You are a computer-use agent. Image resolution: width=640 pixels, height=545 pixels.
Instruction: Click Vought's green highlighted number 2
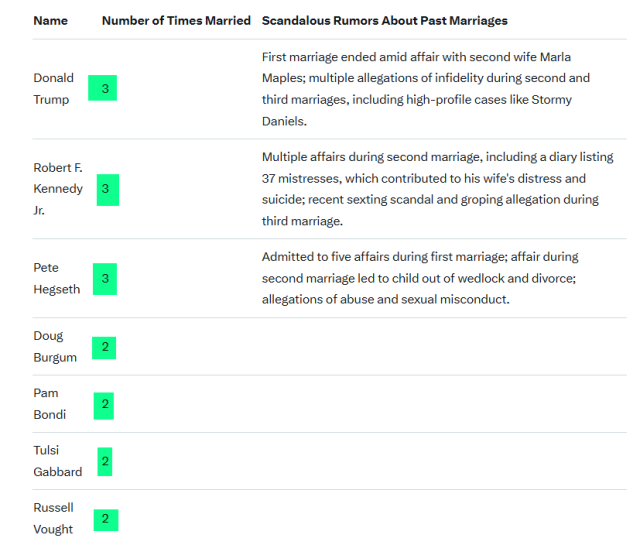tap(105, 519)
